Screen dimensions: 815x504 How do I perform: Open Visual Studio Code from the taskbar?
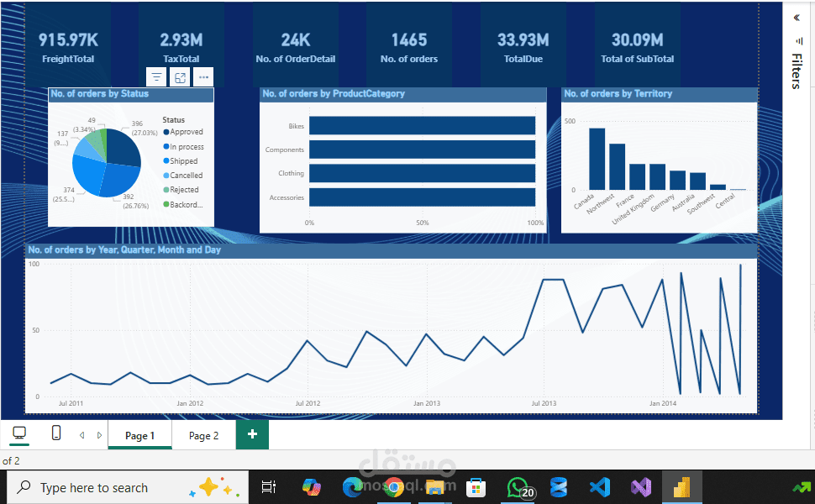coord(599,487)
